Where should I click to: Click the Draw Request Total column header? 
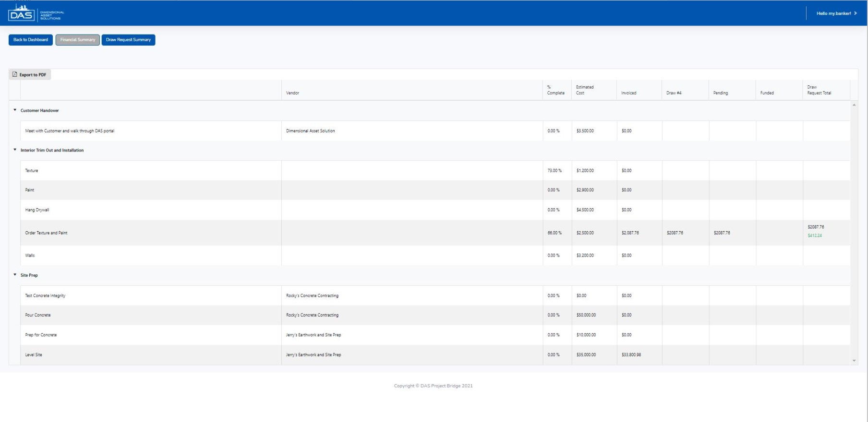[x=819, y=90]
